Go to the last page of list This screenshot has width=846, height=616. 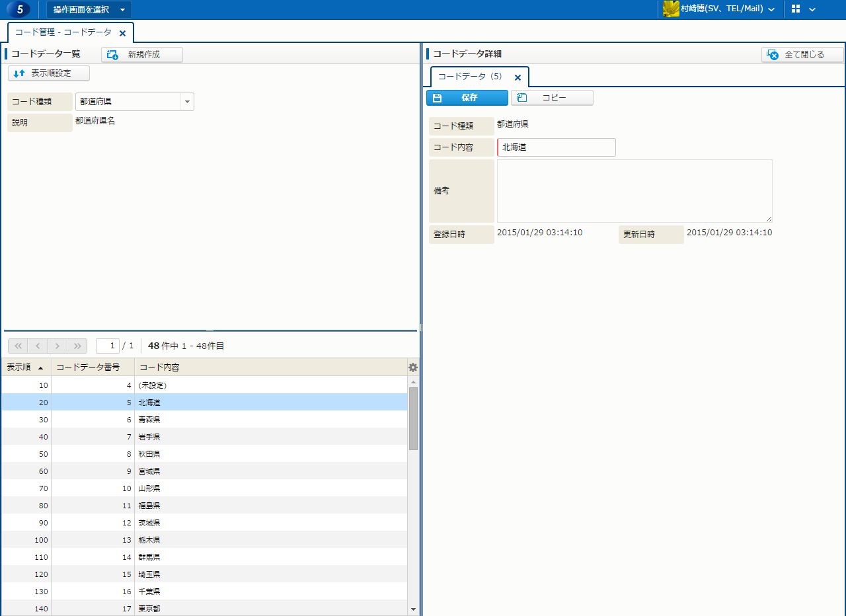[77, 346]
